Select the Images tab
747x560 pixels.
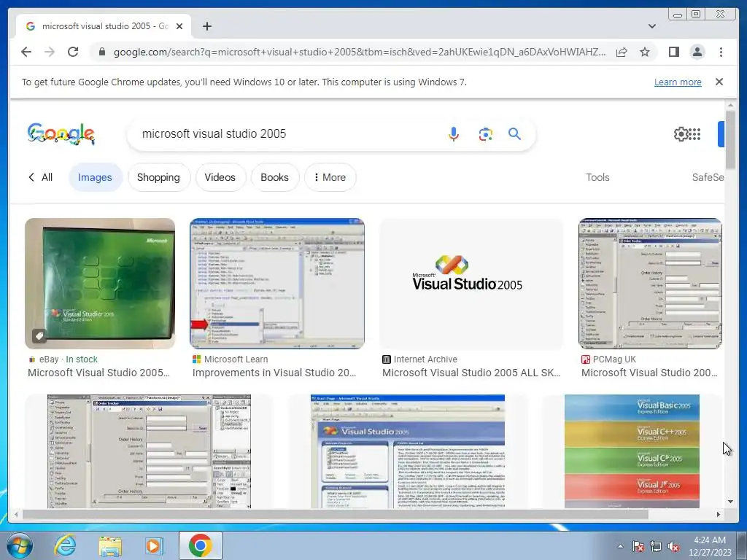point(95,177)
